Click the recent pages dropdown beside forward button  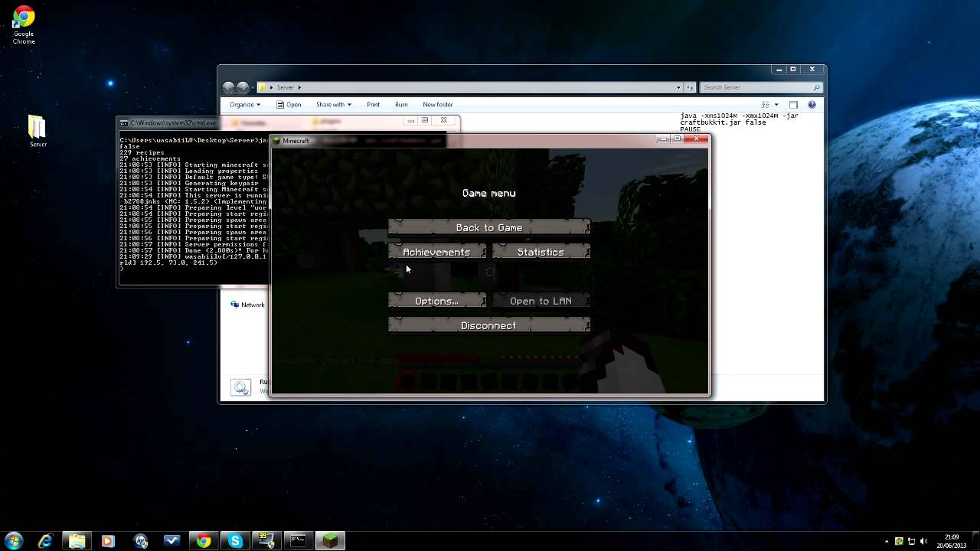(253, 87)
